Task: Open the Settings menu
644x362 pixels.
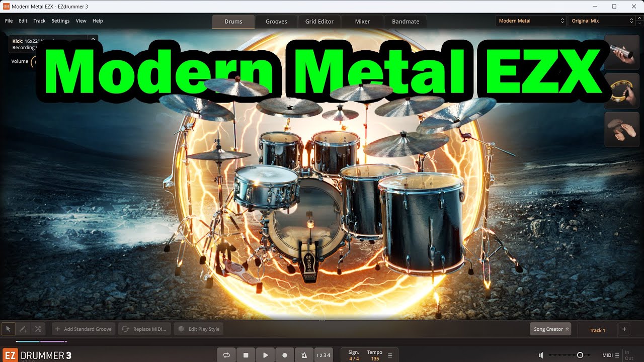Action: [x=60, y=21]
